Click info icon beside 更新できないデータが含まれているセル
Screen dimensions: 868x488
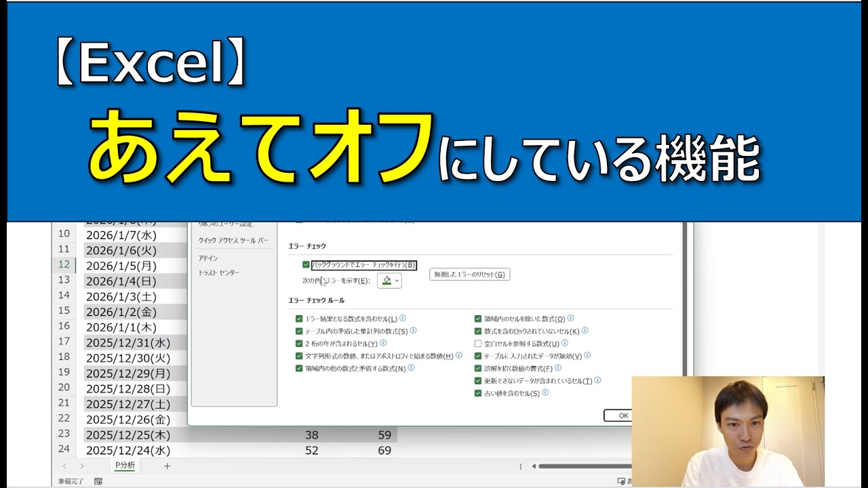[598, 380]
